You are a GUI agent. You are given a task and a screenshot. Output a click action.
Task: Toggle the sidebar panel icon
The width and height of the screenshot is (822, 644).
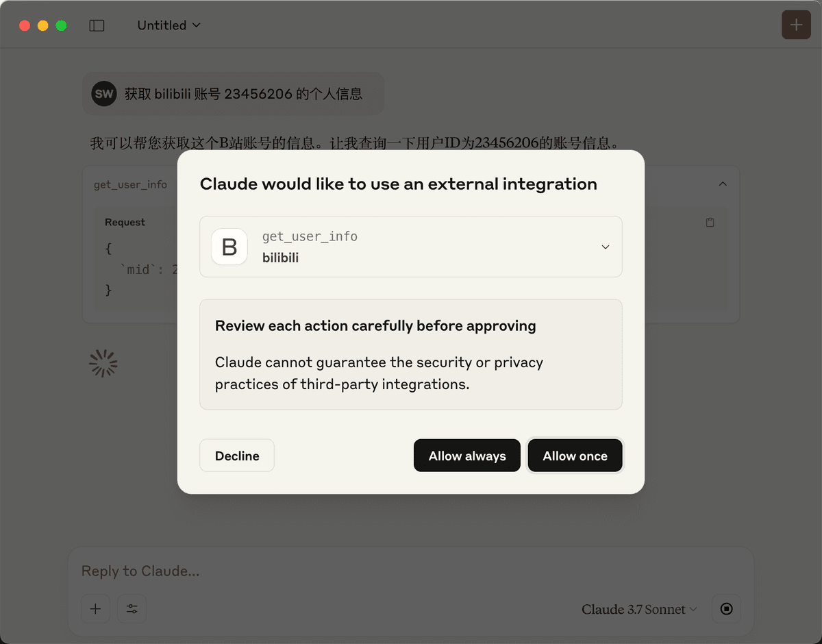[97, 25]
